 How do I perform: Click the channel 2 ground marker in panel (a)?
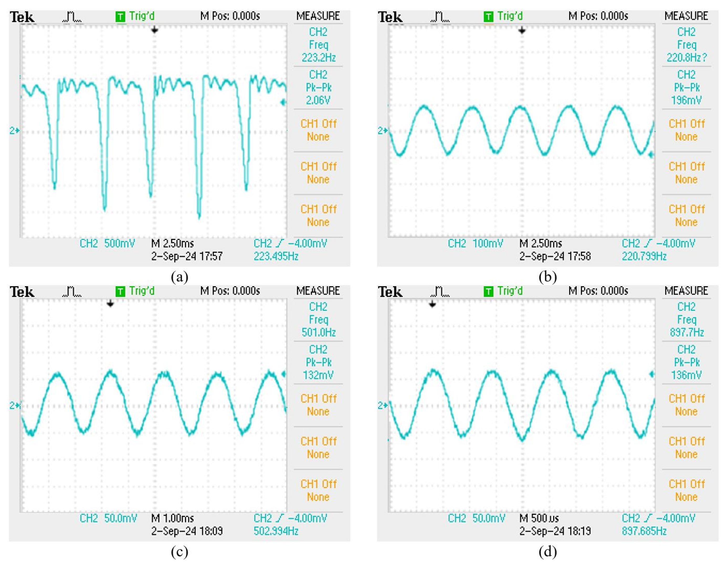pos(15,131)
